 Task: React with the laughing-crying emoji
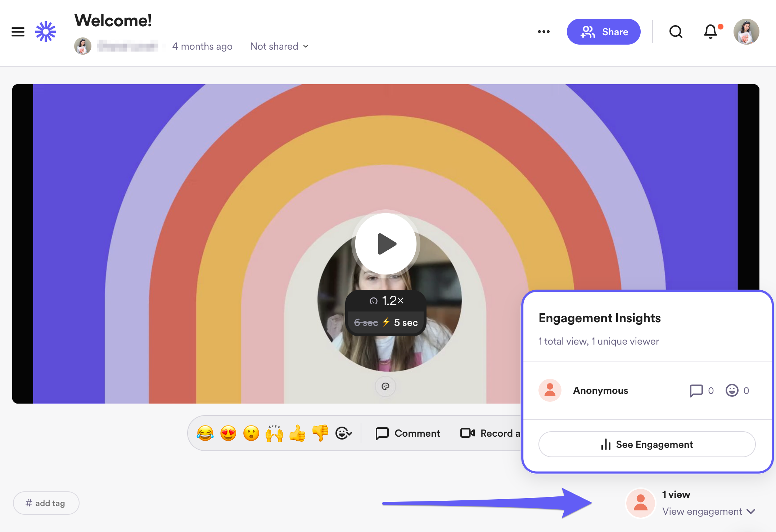click(x=205, y=433)
